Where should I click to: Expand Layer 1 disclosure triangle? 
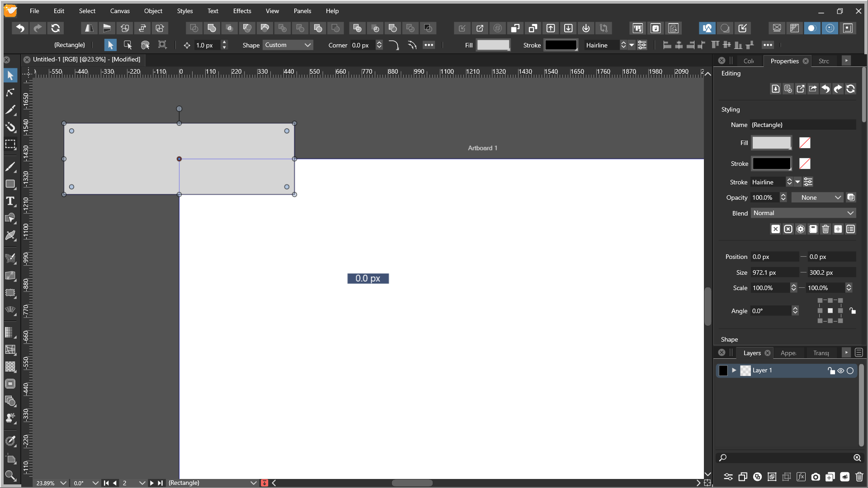[x=734, y=371]
